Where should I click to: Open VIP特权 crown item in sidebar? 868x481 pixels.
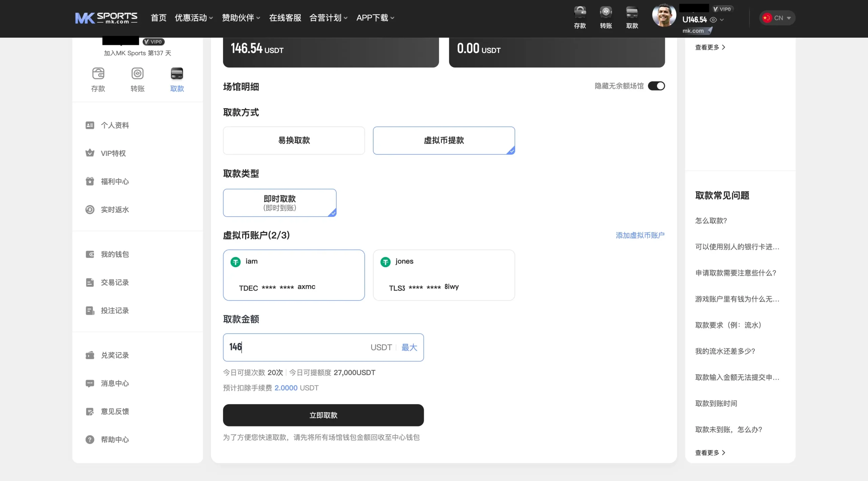point(113,153)
